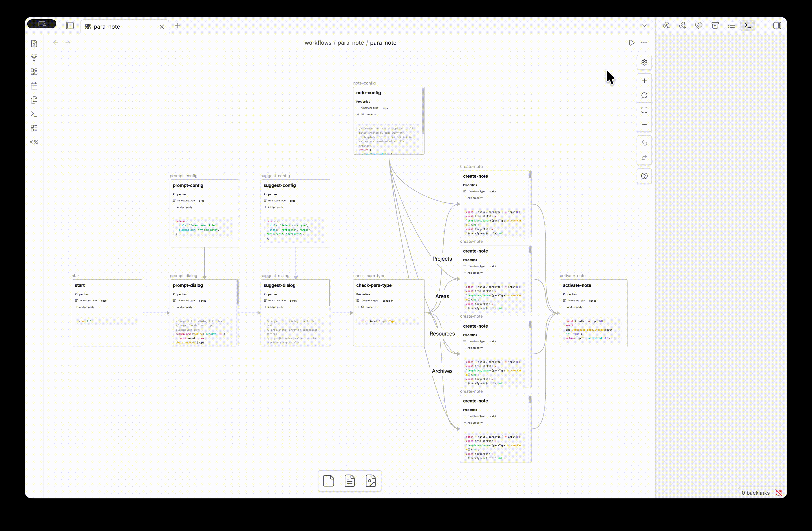Toggle the right sidebar
Image resolution: width=812 pixels, height=531 pixels.
coord(777,26)
